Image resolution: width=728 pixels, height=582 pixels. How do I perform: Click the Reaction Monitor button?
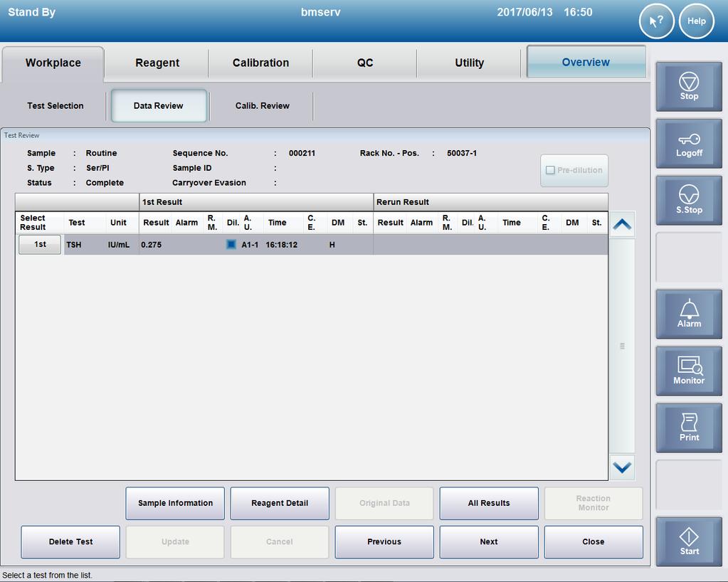(x=594, y=503)
